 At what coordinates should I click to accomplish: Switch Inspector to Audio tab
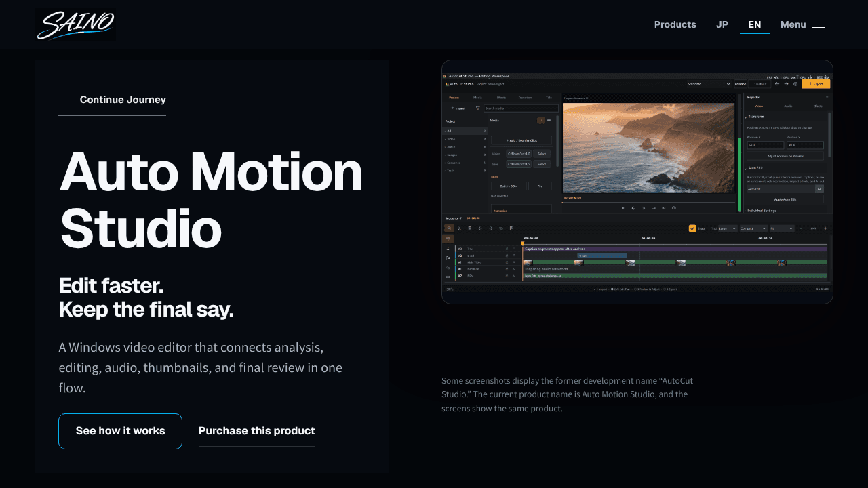click(x=788, y=106)
